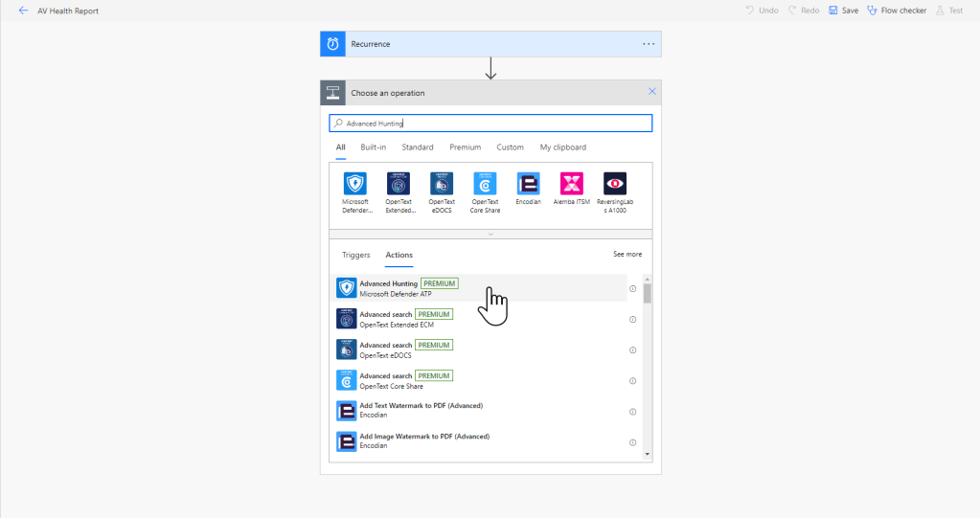
Task: Click Save in the top toolbar
Action: 843,11
